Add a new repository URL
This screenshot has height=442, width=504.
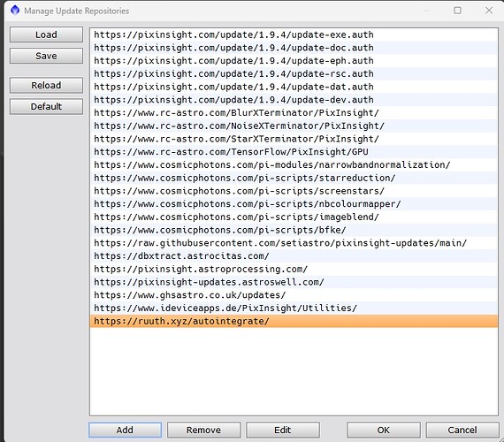coord(125,431)
